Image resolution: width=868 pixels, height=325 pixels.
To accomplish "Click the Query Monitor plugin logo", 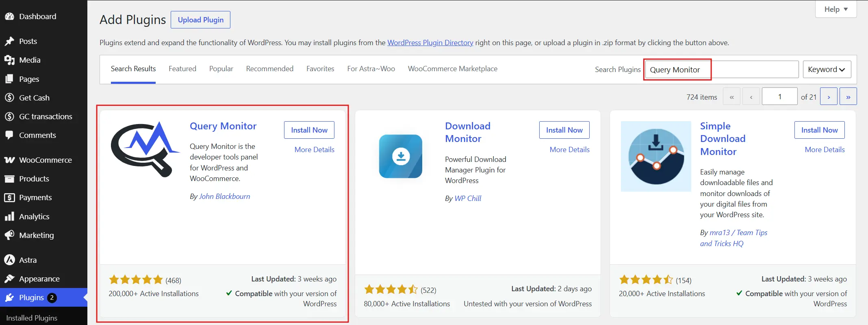I will [145, 149].
